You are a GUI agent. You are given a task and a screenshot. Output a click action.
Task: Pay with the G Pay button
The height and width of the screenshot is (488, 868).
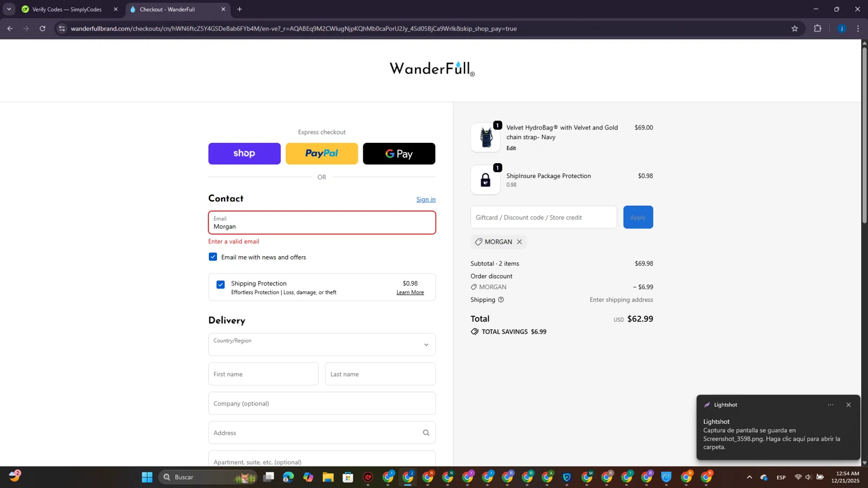(x=399, y=154)
